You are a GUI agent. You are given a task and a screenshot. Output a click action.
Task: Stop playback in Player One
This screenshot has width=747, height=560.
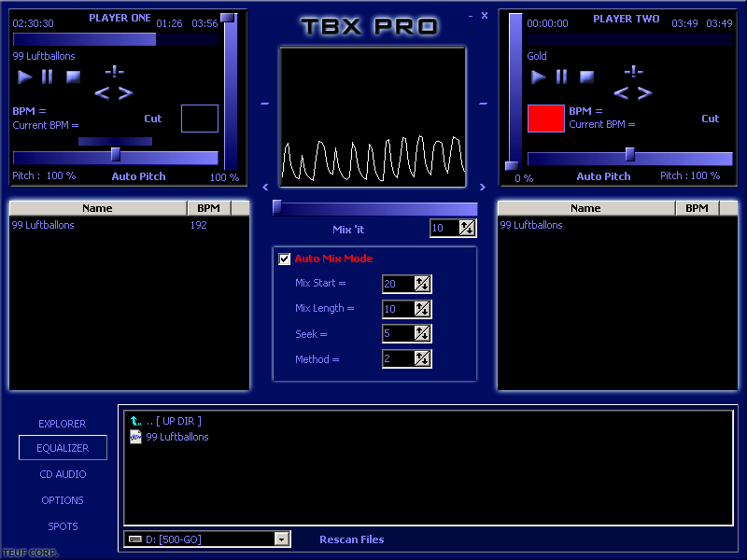tap(73, 77)
